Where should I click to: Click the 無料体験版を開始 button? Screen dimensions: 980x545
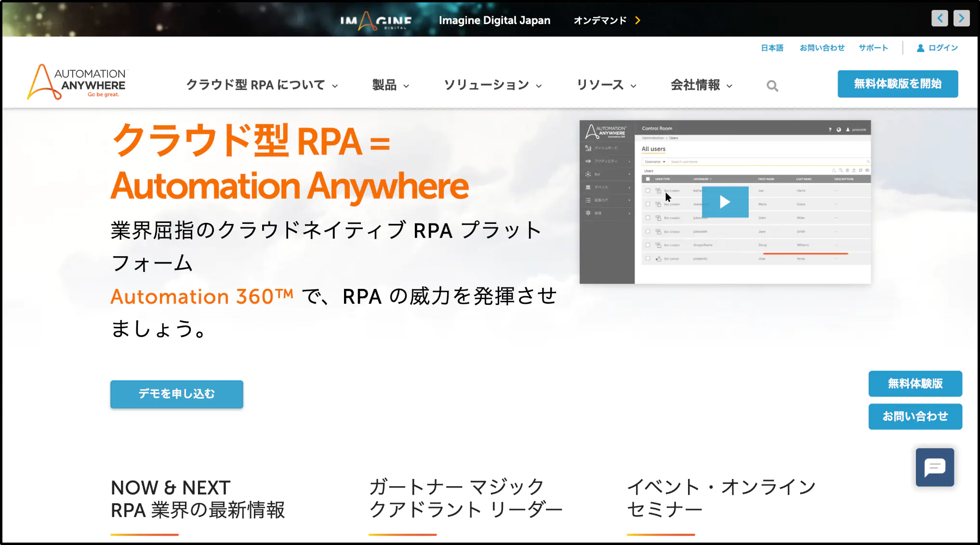pyautogui.click(x=898, y=84)
